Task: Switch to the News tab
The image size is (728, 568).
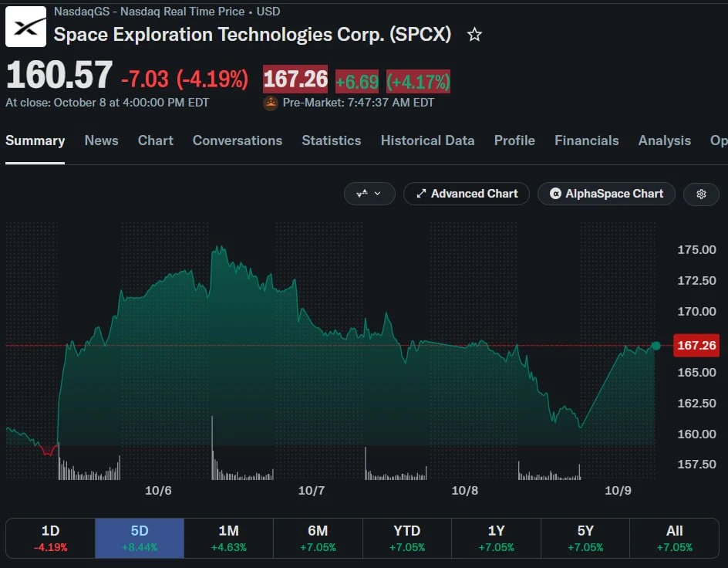Action: [x=101, y=140]
